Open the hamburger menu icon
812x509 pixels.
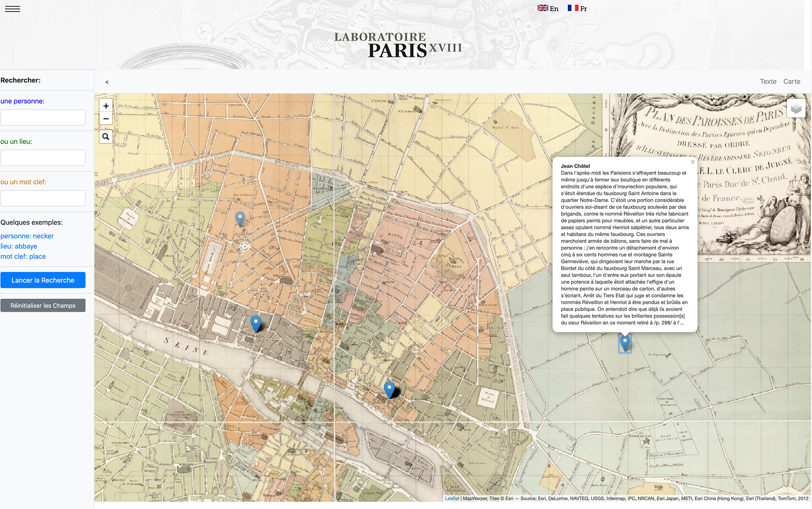pyautogui.click(x=12, y=9)
